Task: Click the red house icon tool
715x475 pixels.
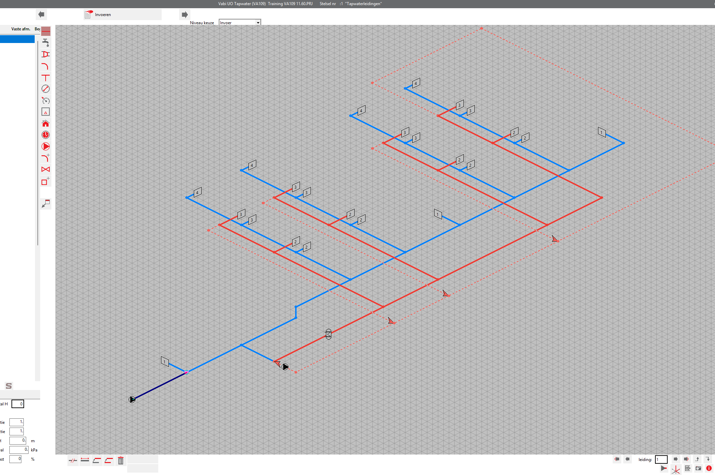Action: pyautogui.click(x=46, y=123)
